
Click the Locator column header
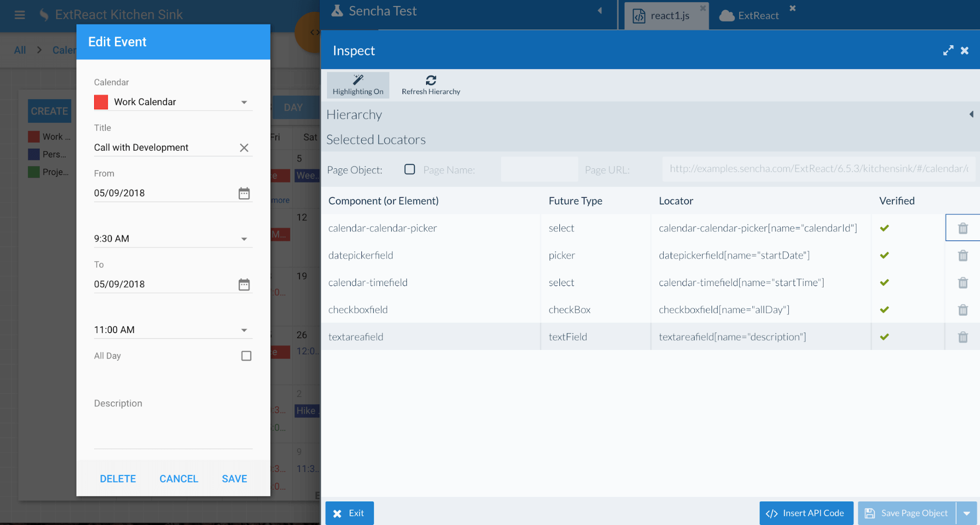pyautogui.click(x=676, y=201)
